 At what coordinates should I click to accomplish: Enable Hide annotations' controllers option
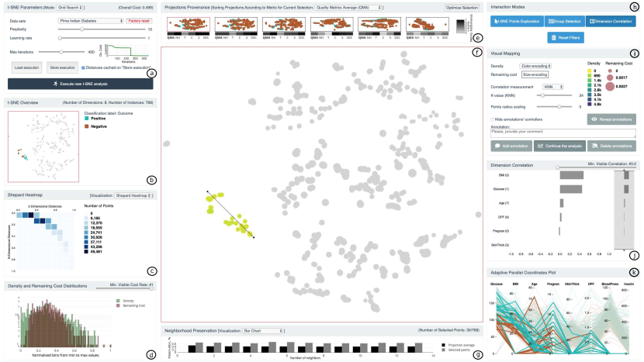click(493, 119)
